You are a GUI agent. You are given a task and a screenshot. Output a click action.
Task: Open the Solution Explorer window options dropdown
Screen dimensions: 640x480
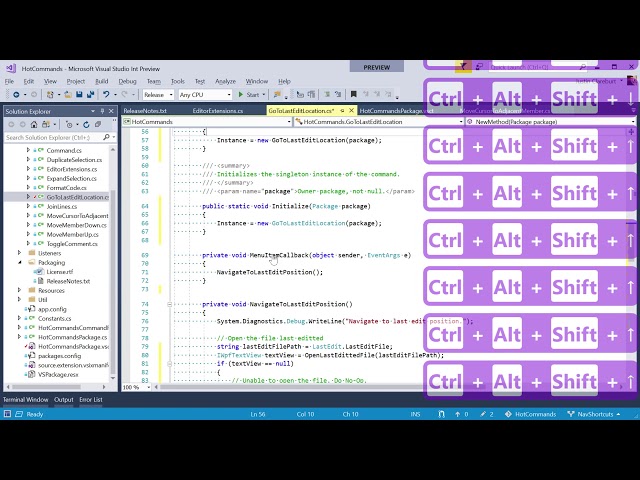click(x=93, y=111)
